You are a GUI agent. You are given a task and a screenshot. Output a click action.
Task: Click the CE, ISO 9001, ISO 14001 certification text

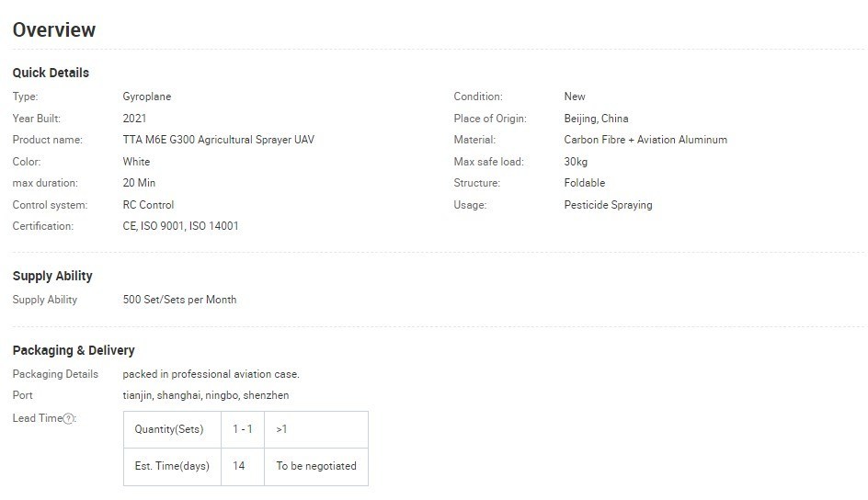[180, 226]
